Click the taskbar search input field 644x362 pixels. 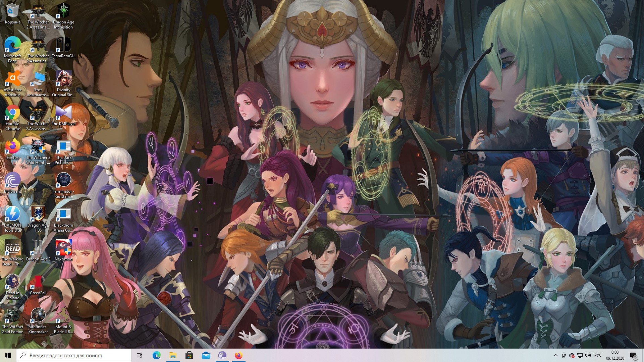click(x=74, y=355)
